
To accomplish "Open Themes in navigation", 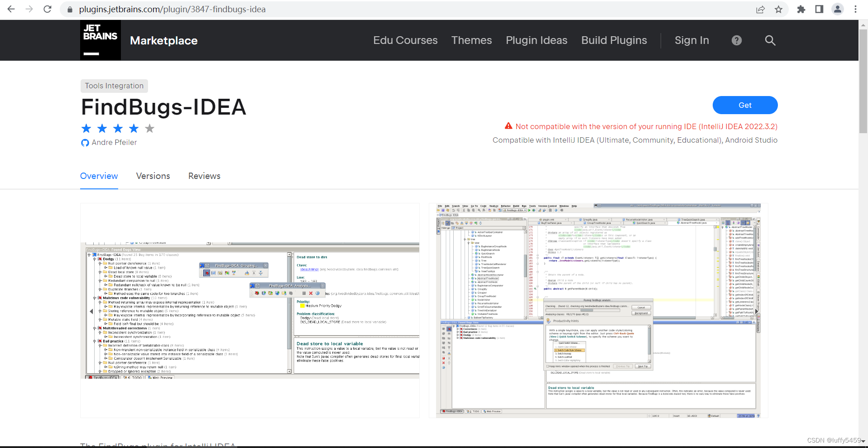I will 471,40.
